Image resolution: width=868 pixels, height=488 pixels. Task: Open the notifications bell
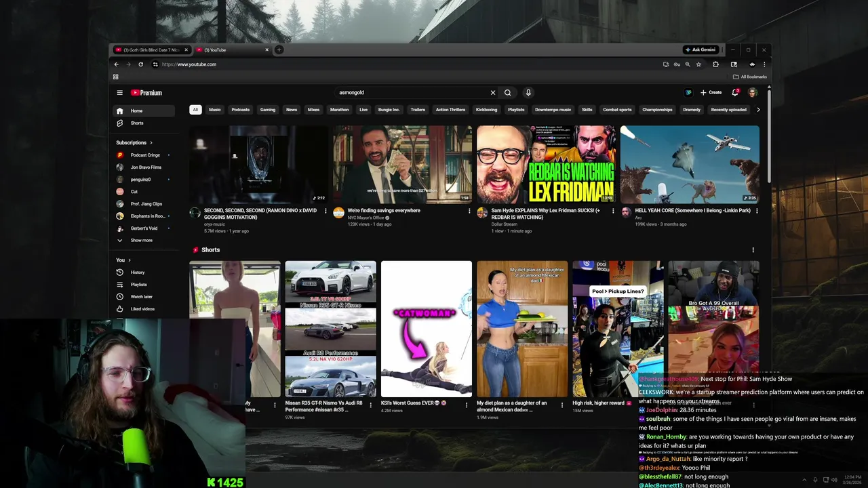click(x=735, y=92)
